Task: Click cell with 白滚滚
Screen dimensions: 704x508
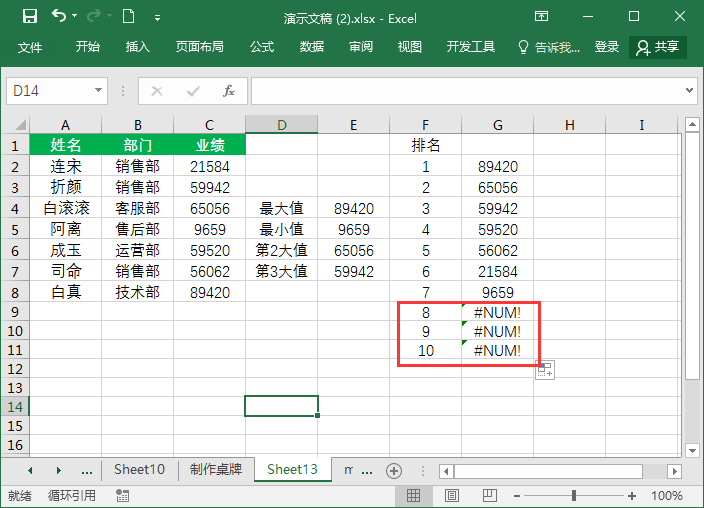Action: (x=66, y=208)
